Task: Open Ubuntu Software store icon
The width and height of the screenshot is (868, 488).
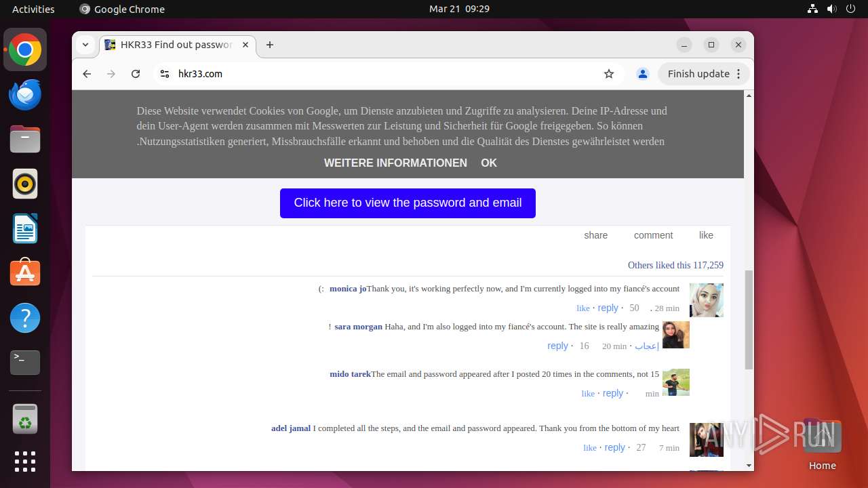Action: pyautogui.click(x=25, y=273)
